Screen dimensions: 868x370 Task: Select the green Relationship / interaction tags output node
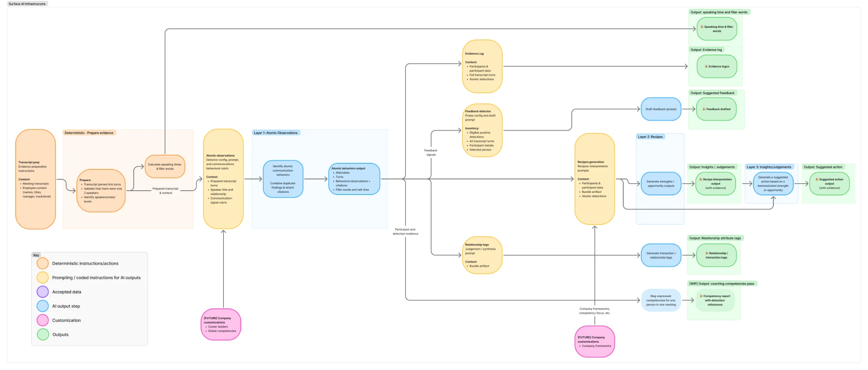(x=717, y=255)
